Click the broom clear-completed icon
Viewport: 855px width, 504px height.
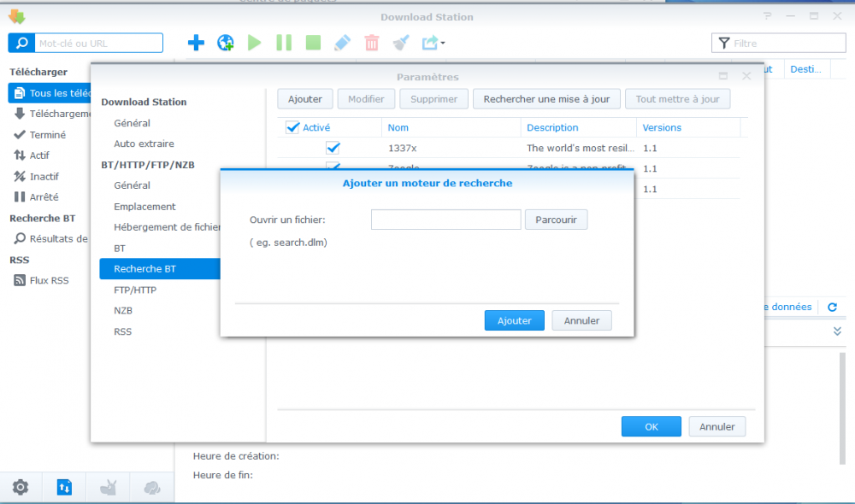coord(401,43)
